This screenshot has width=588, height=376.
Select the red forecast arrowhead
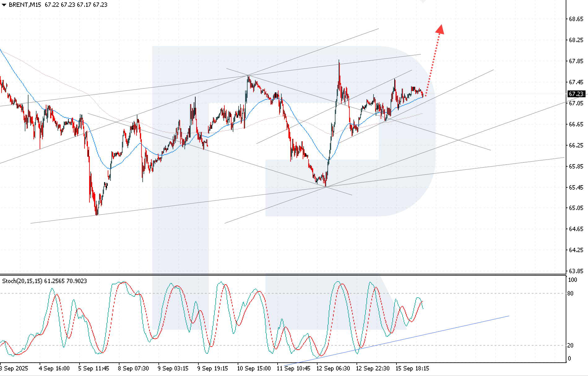440,29
